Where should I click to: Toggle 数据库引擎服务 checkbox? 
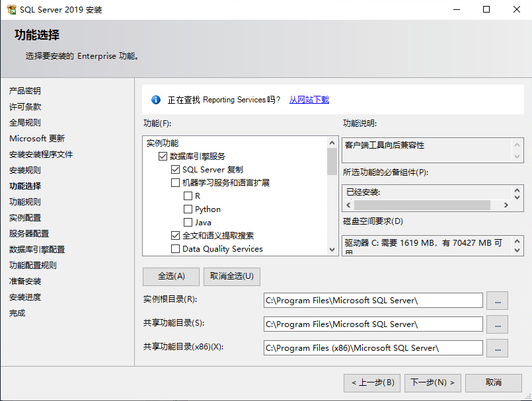[x=163, y=157]
